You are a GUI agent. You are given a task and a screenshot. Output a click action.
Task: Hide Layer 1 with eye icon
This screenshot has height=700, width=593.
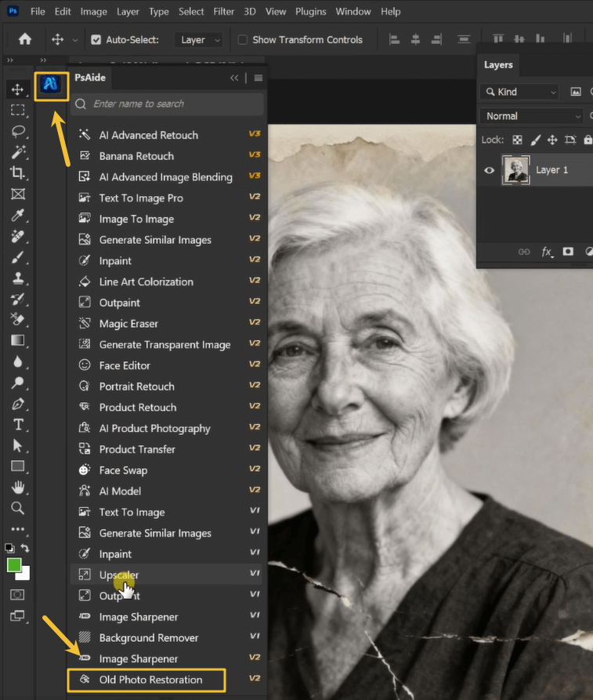point(489,170)
